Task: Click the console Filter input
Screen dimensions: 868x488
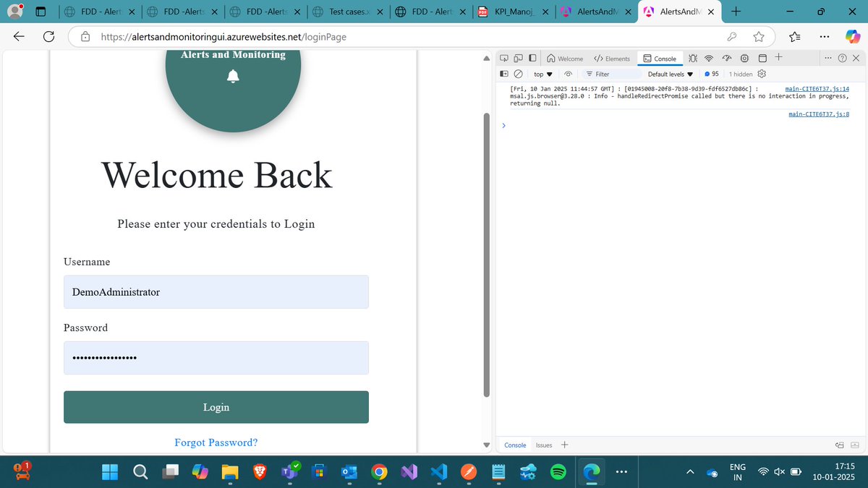Action: [611, 74]
